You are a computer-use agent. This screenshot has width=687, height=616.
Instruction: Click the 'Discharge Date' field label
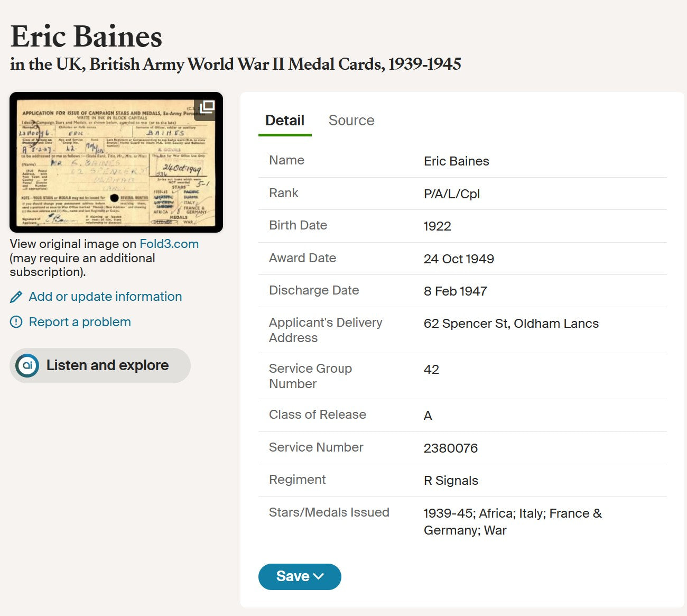coord(314,290)
